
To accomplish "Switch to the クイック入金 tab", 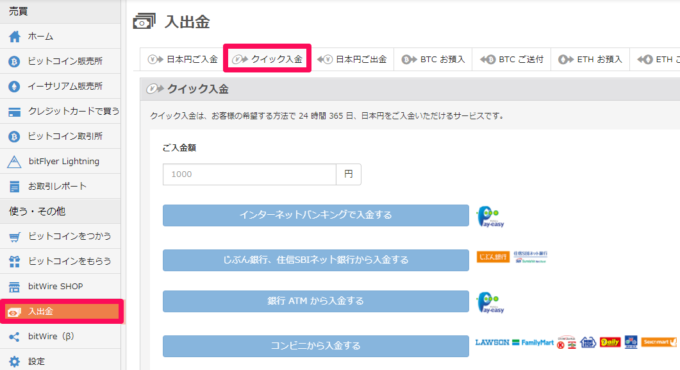I will pos(267,59).
